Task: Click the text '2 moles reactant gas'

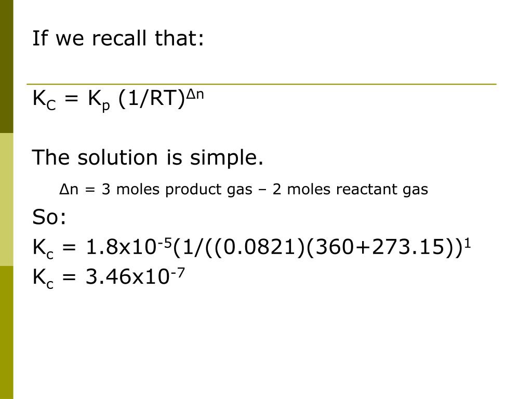Action: tap(350, 189)
